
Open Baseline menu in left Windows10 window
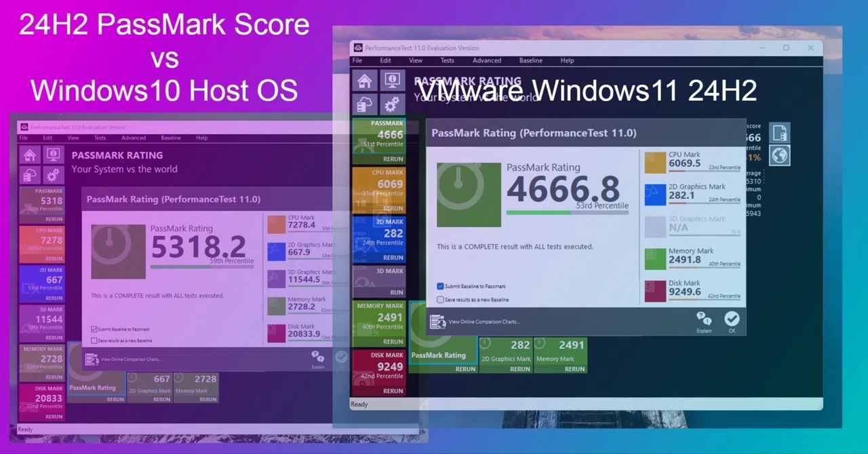point(171,138)
